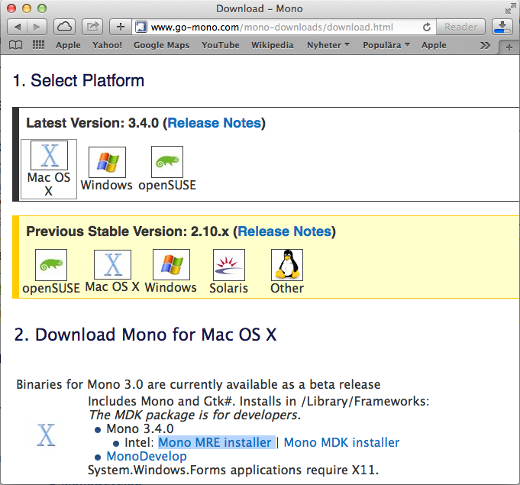Image resolution: width=520 pixels, height=485 pixels.
Task: Open Top Sites grid icon
Action: [38, 45]
